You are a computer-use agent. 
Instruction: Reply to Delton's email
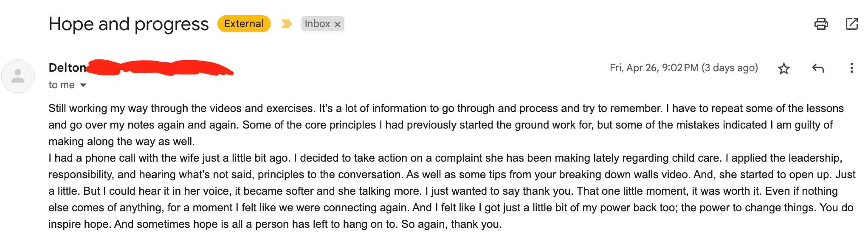pos(817,68)
